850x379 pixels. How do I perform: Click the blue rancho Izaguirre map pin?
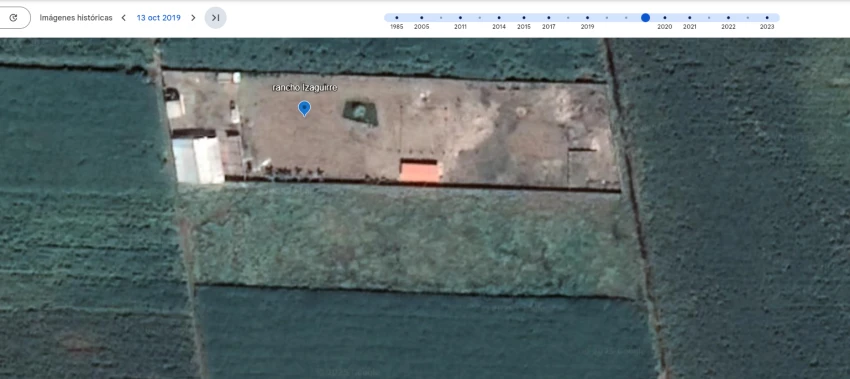click(x=305, y=108)
